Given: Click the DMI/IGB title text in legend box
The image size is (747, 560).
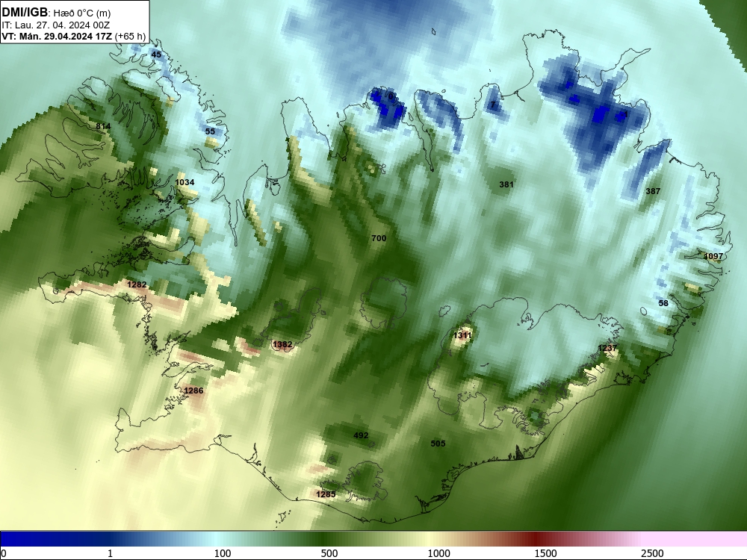Looking at the screenshot, I should (25, 13).
